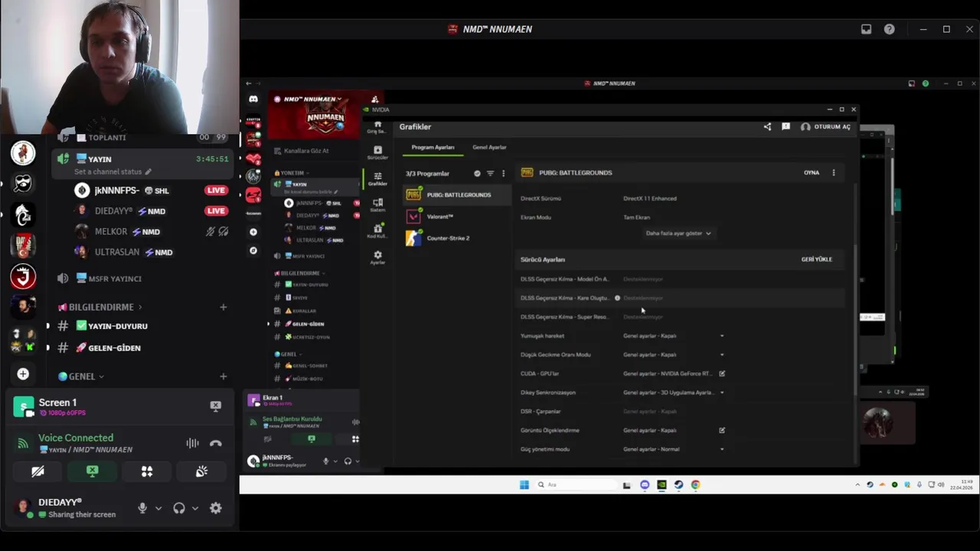The image size is (980, 551).
Task: Open three-dot menu above program list
Action: click(x=503, y=174)
